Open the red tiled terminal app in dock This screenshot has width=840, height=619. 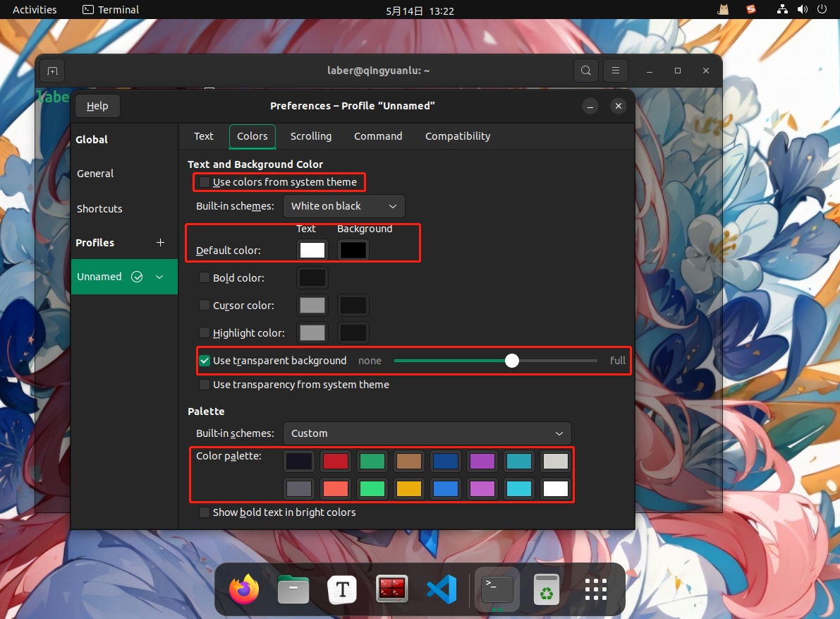tap(391, 589)
